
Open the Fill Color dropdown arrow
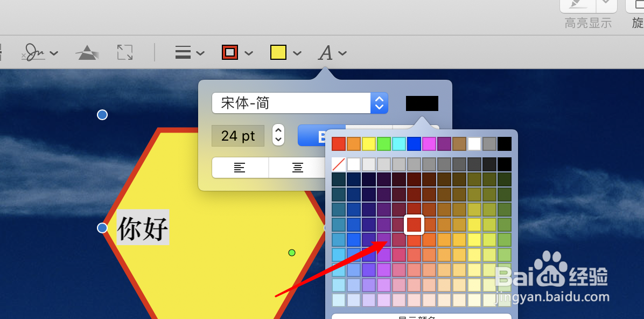pos(297,52)
